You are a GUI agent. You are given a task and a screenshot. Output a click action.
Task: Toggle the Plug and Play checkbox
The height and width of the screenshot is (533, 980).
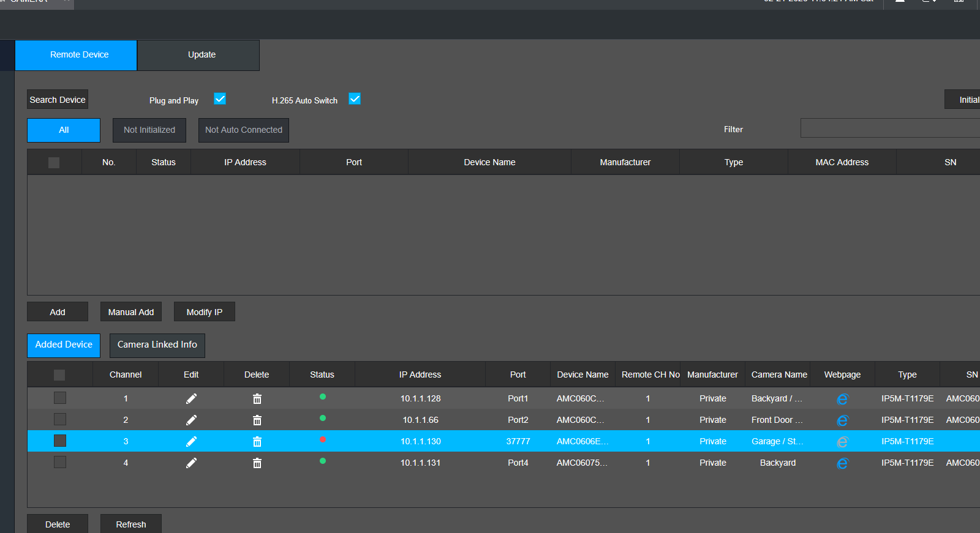click(220, 99)
